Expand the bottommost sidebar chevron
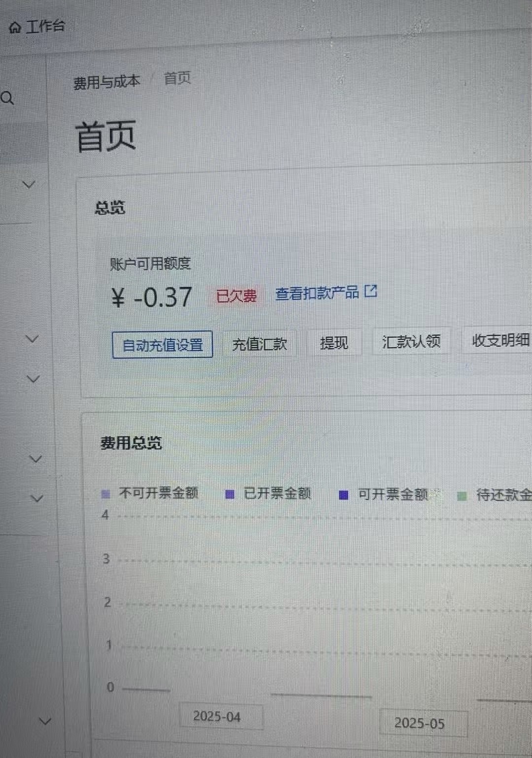Image resolution: width=532 pixels, height=758 pixels. point(45,722)
